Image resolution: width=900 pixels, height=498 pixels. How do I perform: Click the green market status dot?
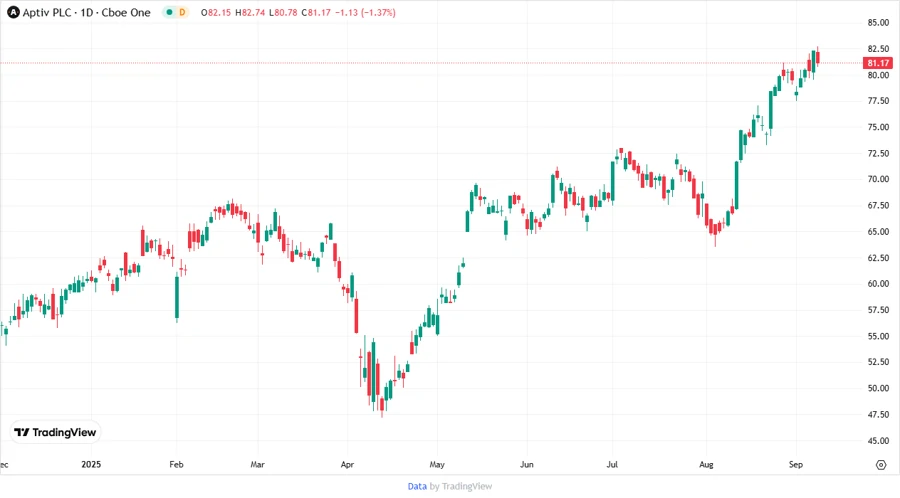pos(169,12)
